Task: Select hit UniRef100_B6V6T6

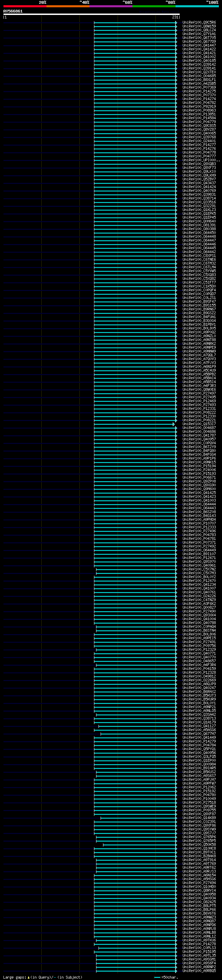Action: pos(199,913)
